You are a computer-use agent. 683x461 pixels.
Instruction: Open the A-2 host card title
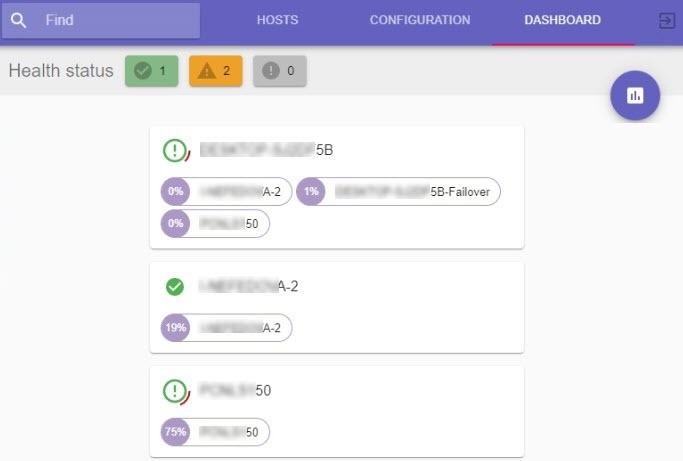tap(248, 287)
